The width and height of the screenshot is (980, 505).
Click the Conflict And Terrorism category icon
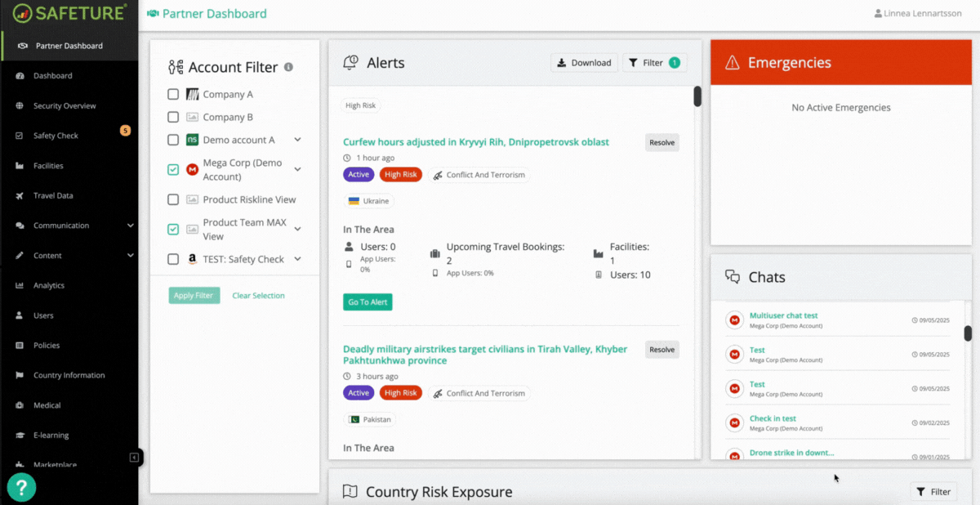click(x=439, y=174)
